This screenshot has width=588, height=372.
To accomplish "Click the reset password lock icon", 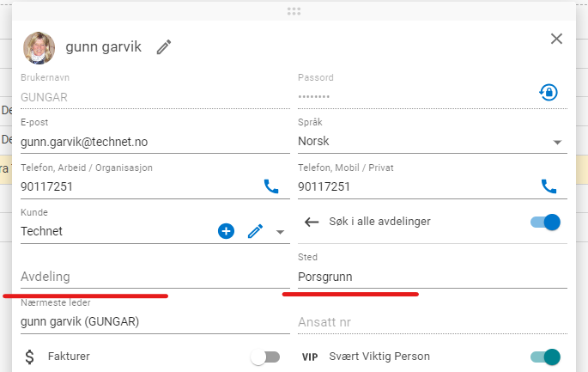I will [x=549, y=92].
